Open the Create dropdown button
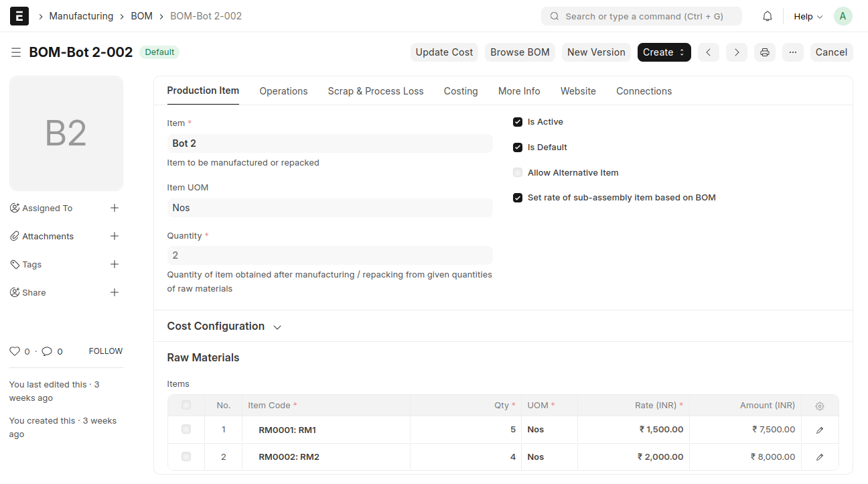868x484 pixels. tap(664, 52)
